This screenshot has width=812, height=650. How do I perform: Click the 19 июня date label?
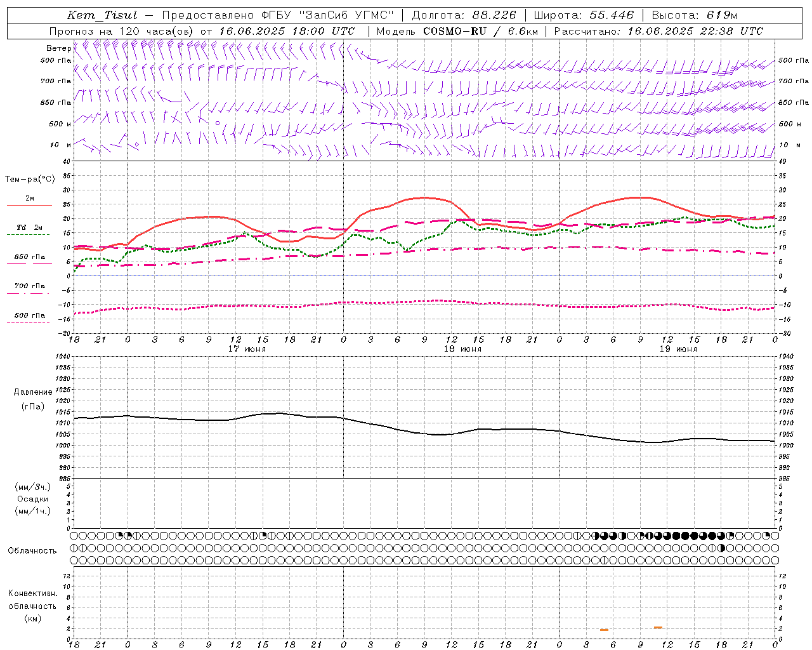click(678, 349)
